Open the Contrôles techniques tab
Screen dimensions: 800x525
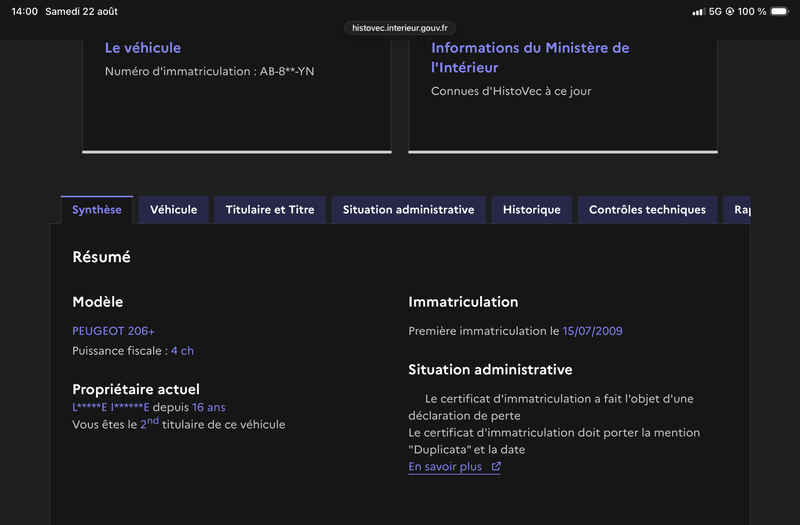(x=647, y=210)
